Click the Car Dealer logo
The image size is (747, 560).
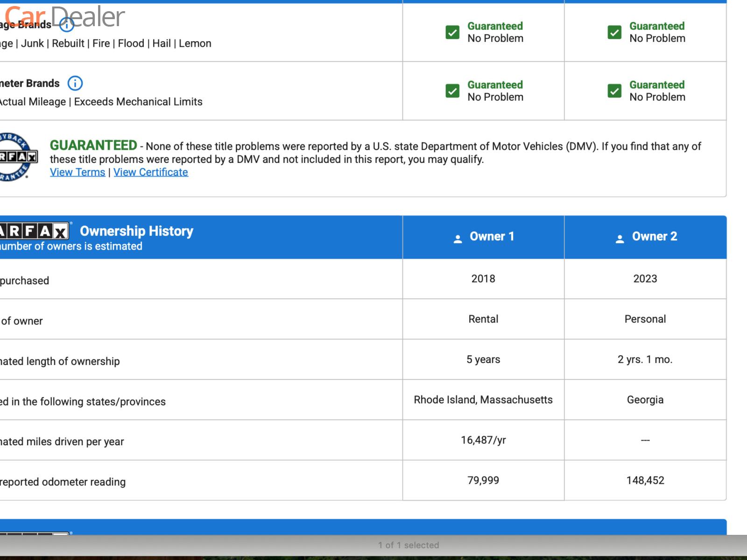(x=64, y=17)
